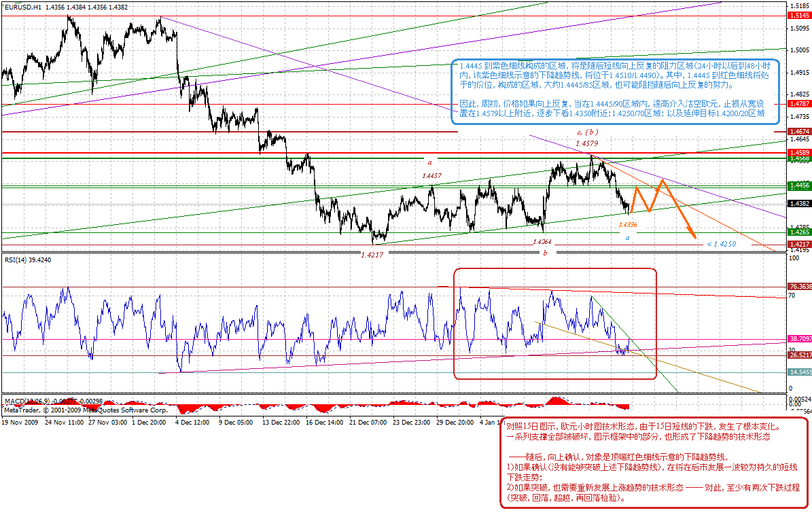Select the red 1.5145 price-axis tag

click(800, 16)
